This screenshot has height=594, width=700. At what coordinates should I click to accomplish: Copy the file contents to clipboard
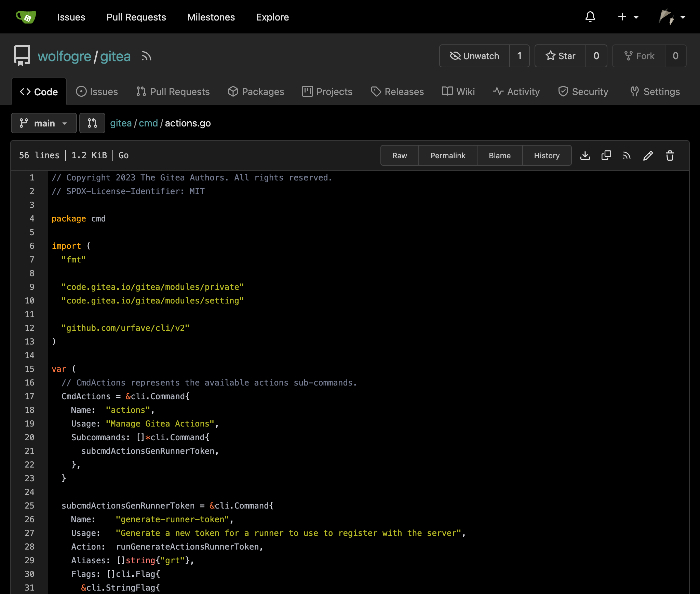coord(606,156)
